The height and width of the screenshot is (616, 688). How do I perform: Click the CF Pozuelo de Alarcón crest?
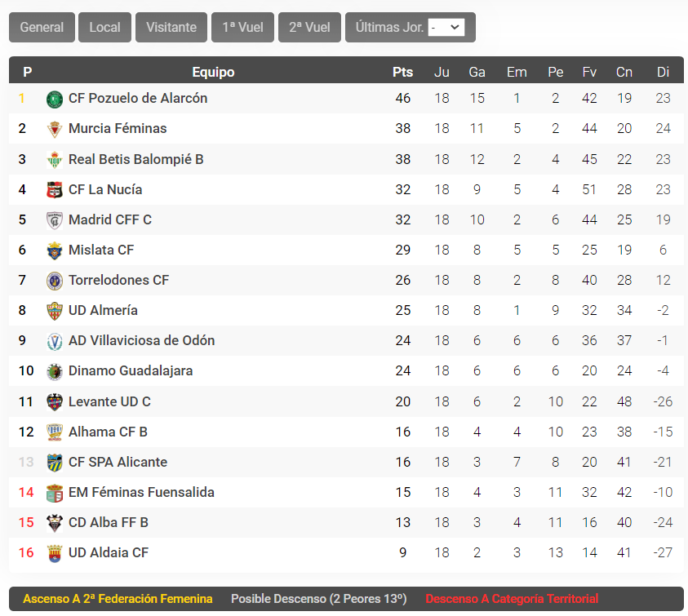[55, 100]
